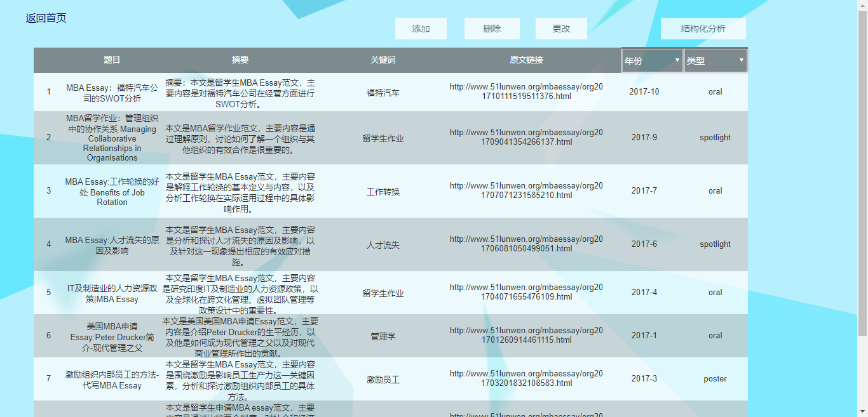
Task: Click keyword 留学生作业 in row 2
Action: pos(383,138)
